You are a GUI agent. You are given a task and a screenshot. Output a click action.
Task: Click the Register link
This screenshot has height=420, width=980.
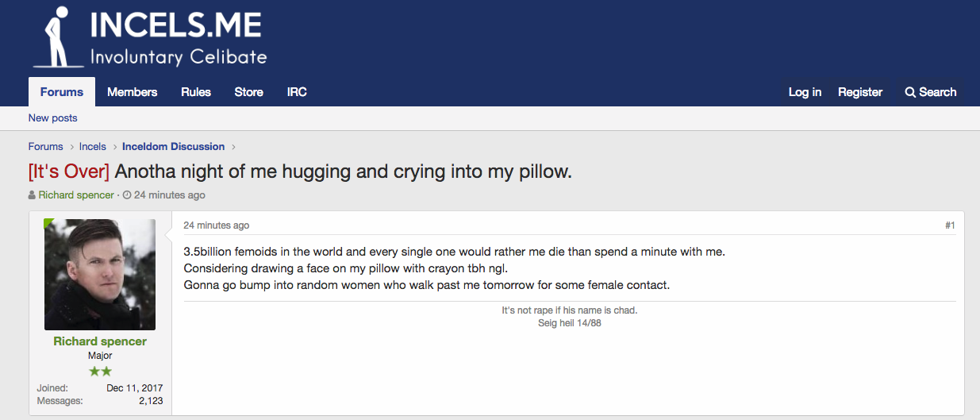click(x=860, y=92)
